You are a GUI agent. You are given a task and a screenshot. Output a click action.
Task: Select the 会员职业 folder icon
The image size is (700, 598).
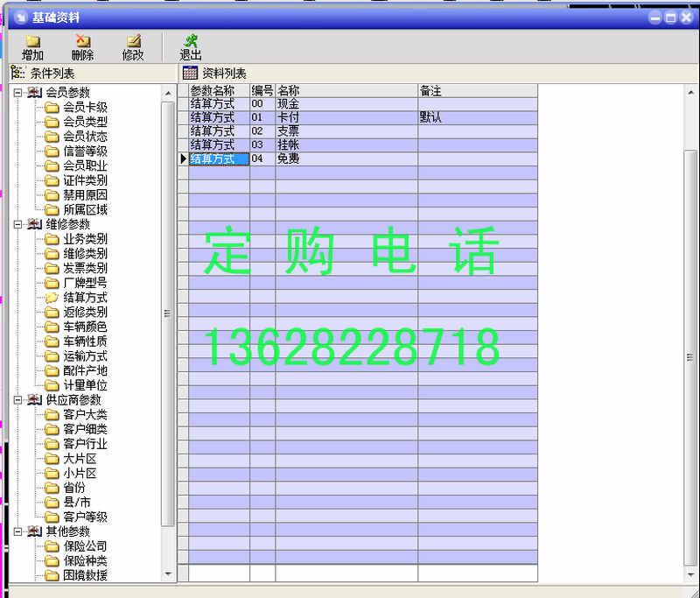(x=52, y=166)
